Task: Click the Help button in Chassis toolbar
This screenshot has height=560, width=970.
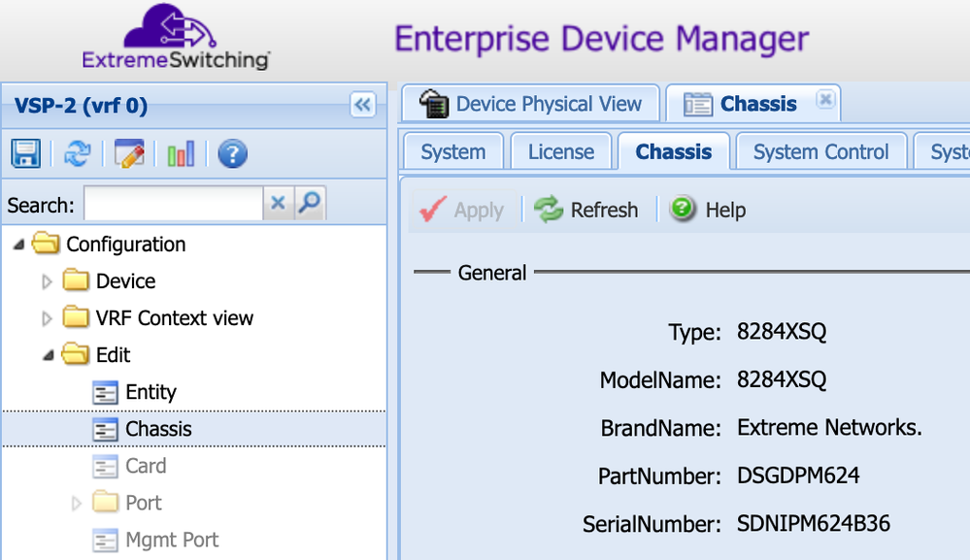Action: [708, 211]
